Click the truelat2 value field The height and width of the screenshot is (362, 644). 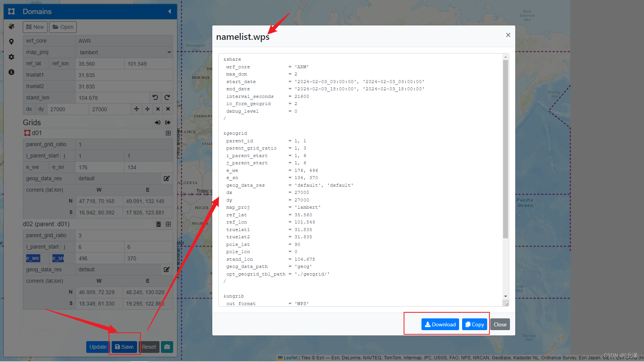(x=124, y=87)
